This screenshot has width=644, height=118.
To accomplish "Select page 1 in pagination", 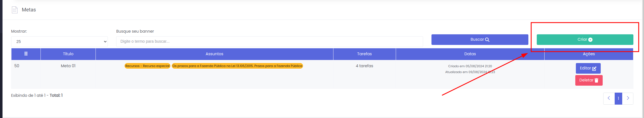I will click(618, 98).
